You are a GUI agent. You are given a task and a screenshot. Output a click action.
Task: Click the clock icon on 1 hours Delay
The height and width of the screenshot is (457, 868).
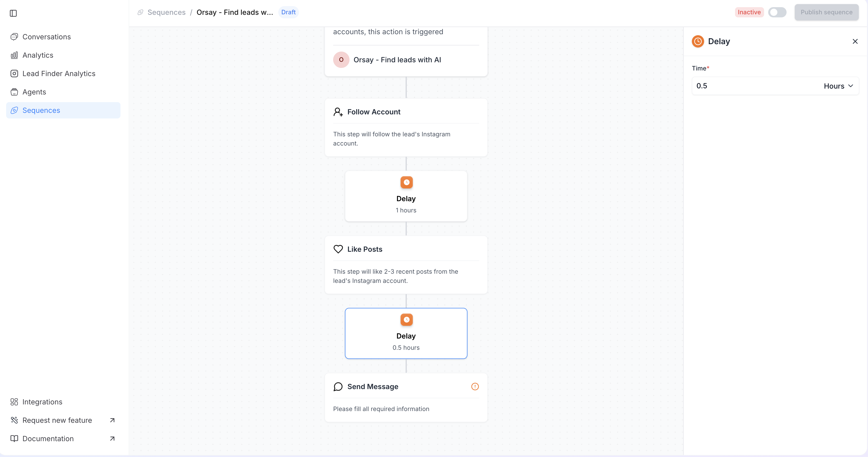pyautogui.click(x=406, y=182)
